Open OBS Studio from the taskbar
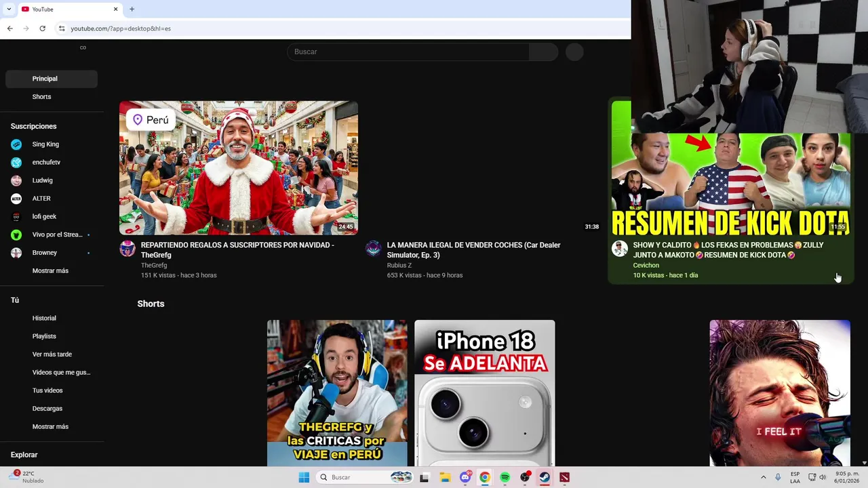Viewport: 868px width, 488px height. point(525,477)
